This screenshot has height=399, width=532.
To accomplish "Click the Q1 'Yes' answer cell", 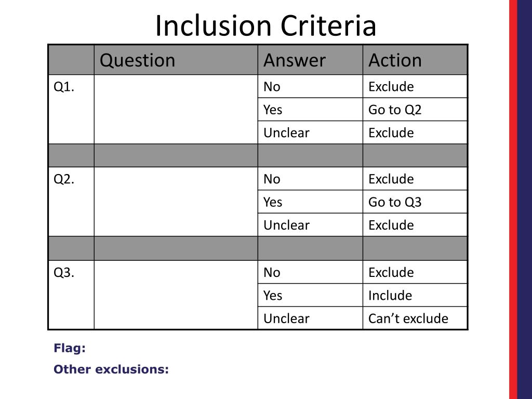I will pos(310,110).
